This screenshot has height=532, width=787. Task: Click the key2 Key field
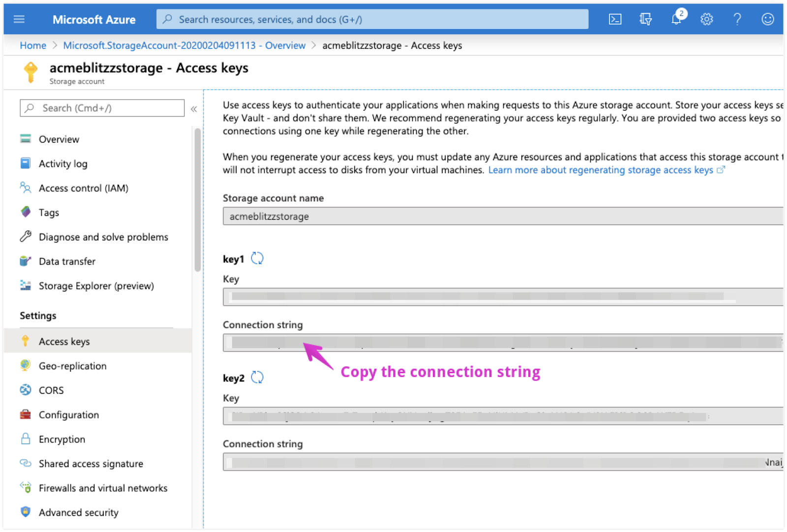pos(503,416)
